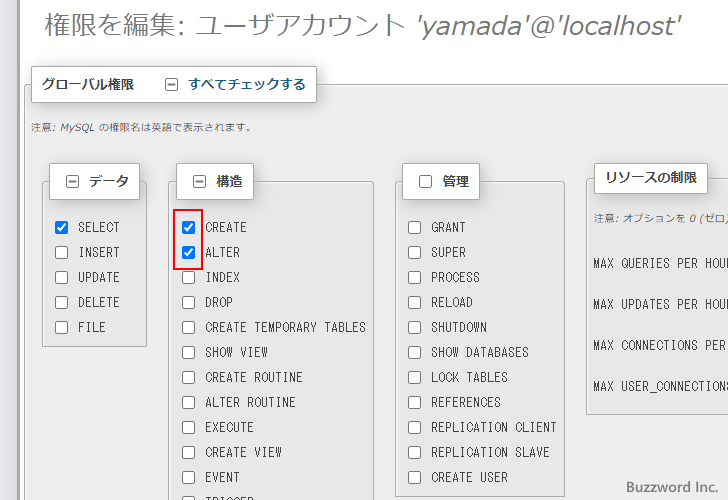Enable the INSERT privilege checkbox
The image size is (728, 500).
coord(61,253)
